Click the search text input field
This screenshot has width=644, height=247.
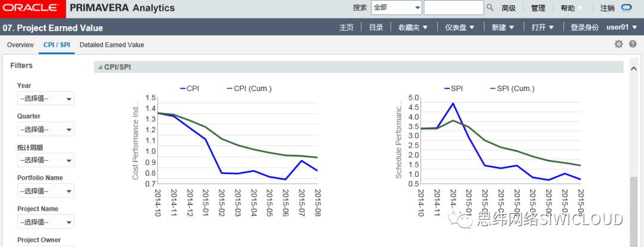(454, 7)
